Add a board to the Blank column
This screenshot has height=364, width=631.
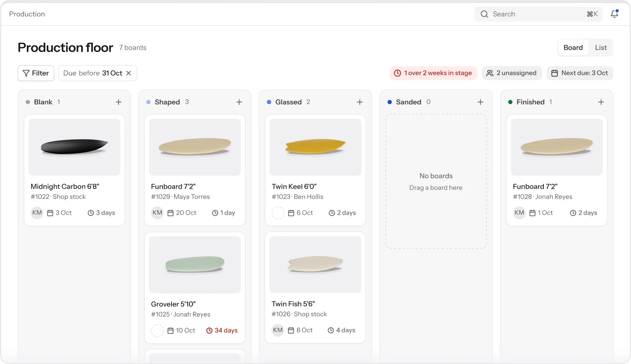[x=118, y=102]
